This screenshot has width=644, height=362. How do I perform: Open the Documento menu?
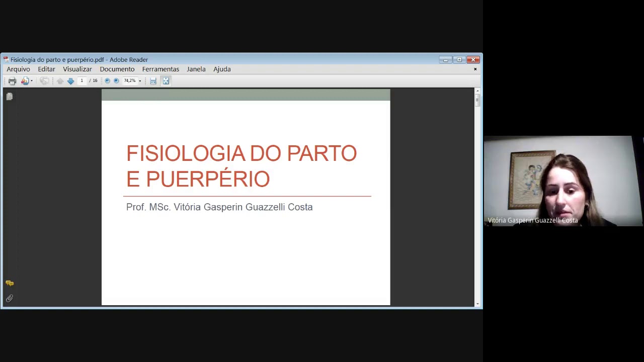coord(117,69)
